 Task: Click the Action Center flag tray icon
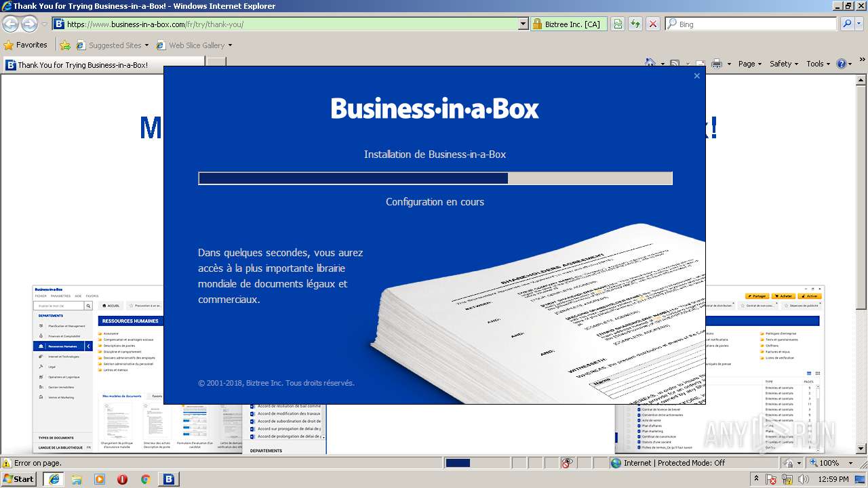click(771, 479)
